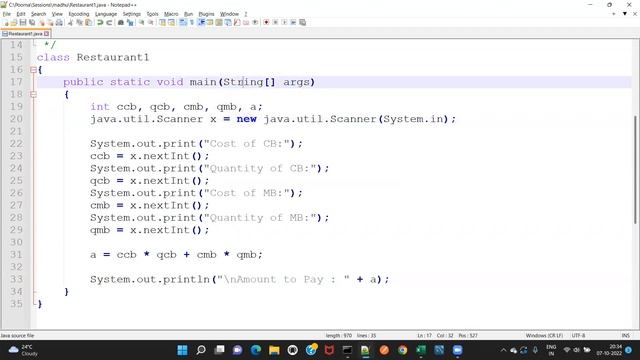
Task: Click the Save All toolbar icon
Action: click(32, 22)
